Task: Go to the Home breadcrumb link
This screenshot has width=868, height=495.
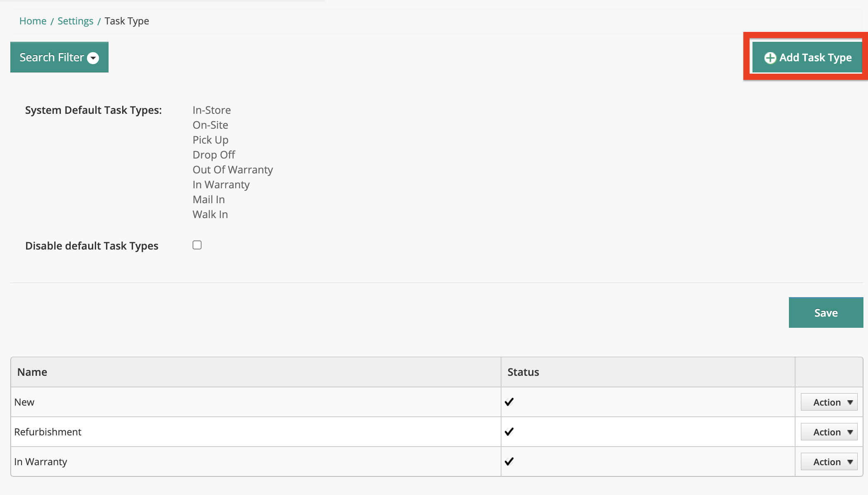Action: point(33,21)
